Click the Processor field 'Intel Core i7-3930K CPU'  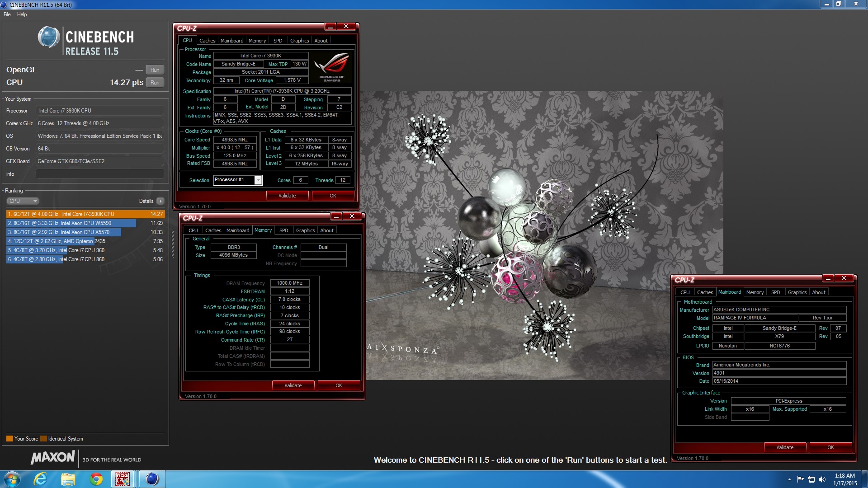[x=99, y=111]
